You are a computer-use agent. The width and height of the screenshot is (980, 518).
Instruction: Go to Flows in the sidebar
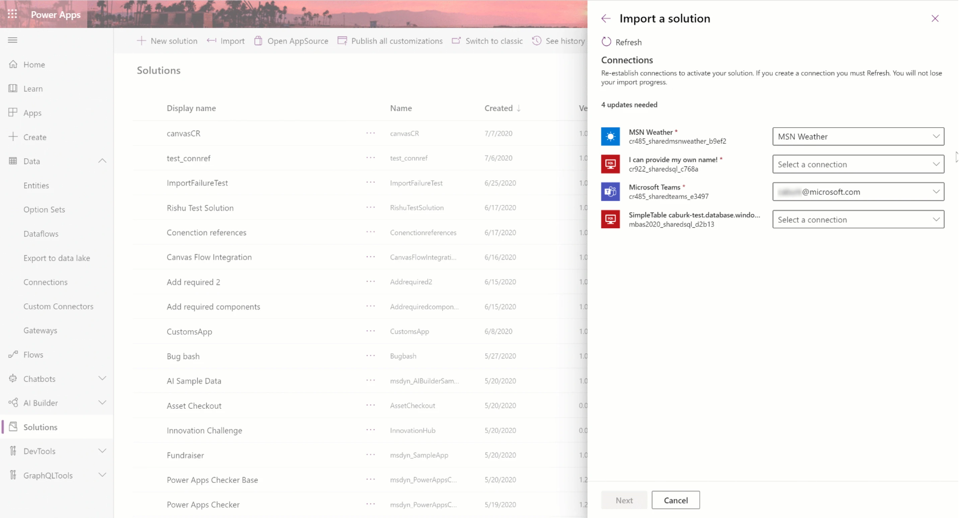point(33,355)
